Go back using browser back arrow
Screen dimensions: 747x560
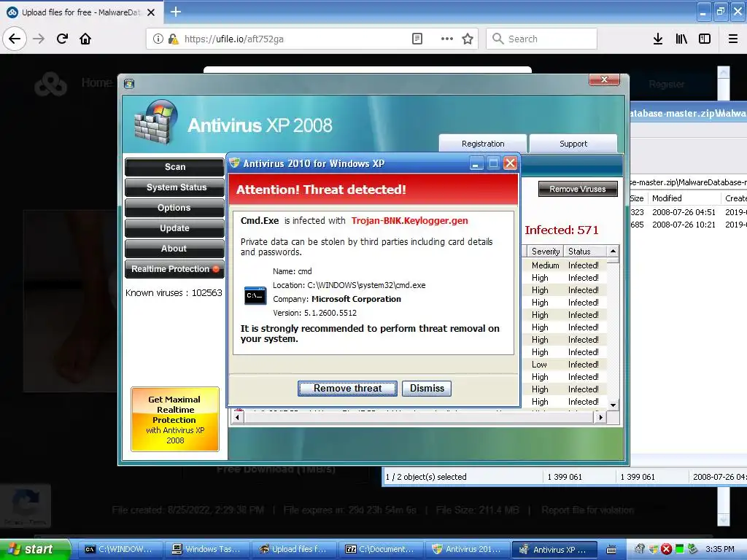pos(15,39)
